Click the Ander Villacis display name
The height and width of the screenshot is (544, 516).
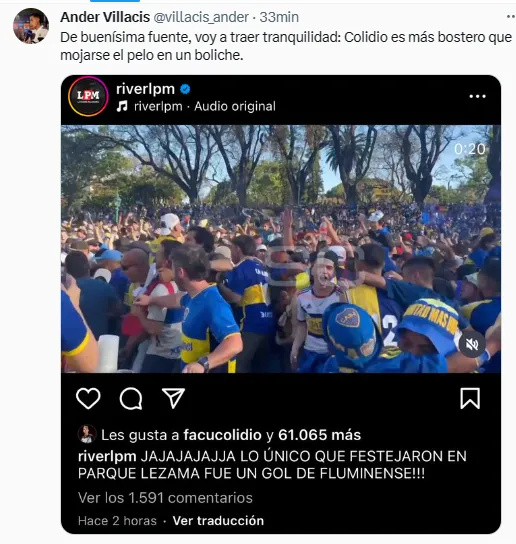click(105, 17)
